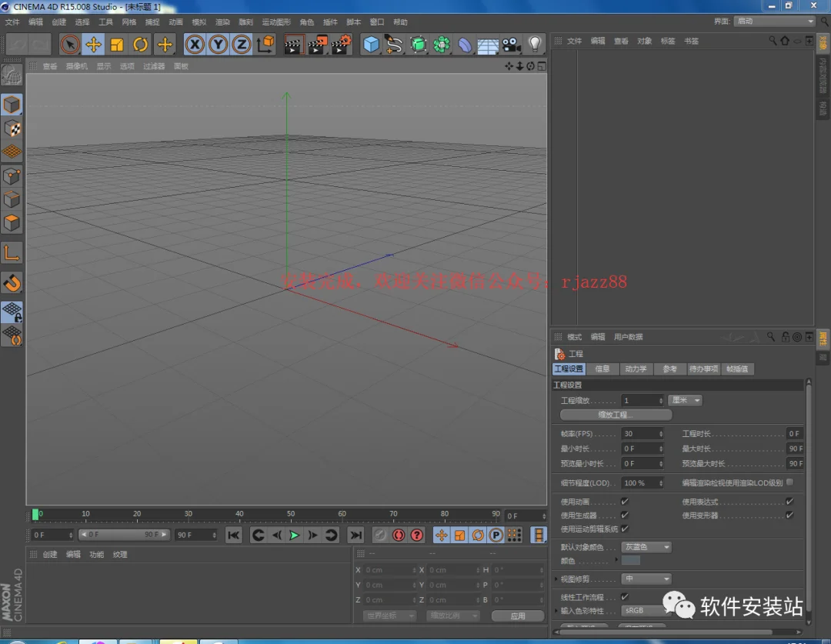The height and width of the screenshot is (644, 831).
Task: Click the 应用 button in the coordinates panel
Action: [518, 616]
